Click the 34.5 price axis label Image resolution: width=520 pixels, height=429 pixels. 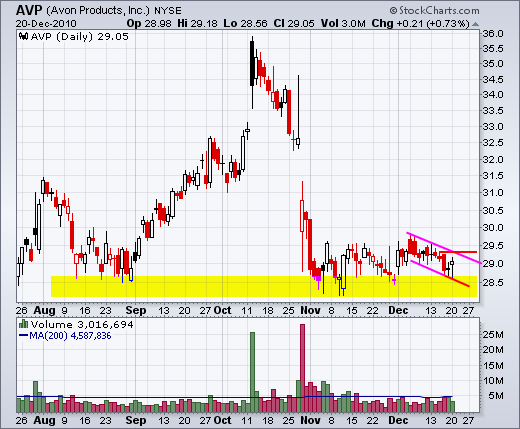(493, 80)
